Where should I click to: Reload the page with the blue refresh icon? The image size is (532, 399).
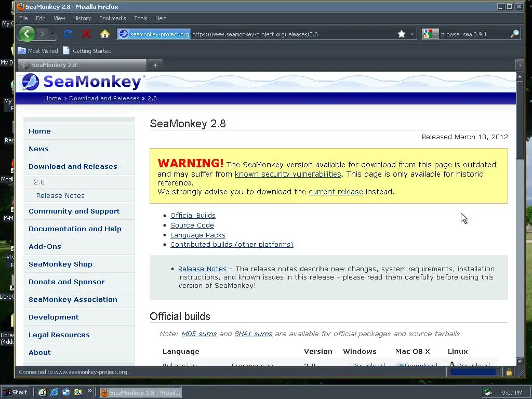click(68, 34)
